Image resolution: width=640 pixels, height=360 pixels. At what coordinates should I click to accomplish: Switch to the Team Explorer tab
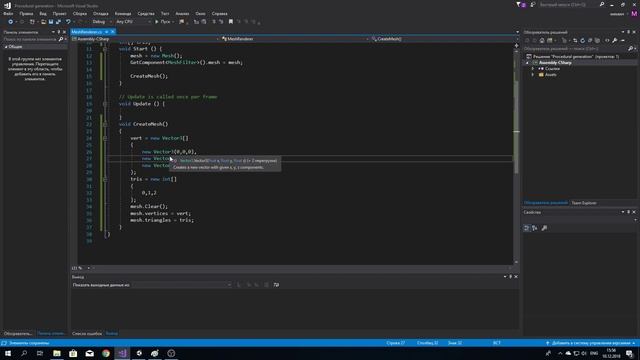(x=584, y=203)
